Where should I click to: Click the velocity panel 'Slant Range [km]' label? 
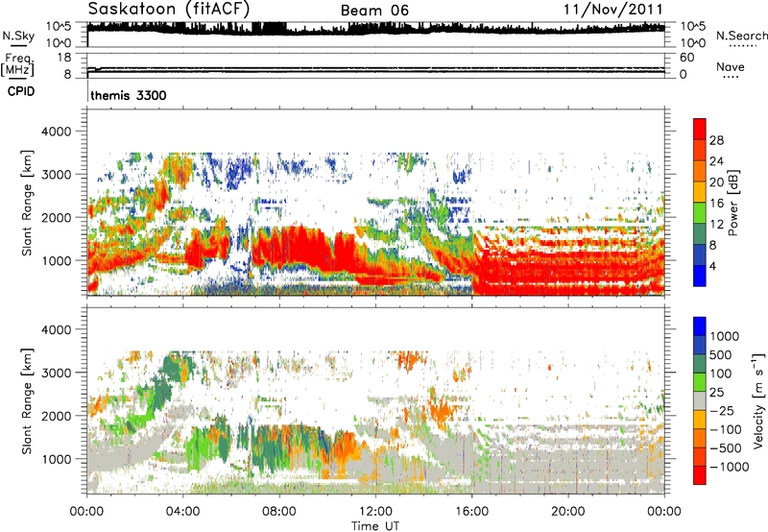(27, 401)
